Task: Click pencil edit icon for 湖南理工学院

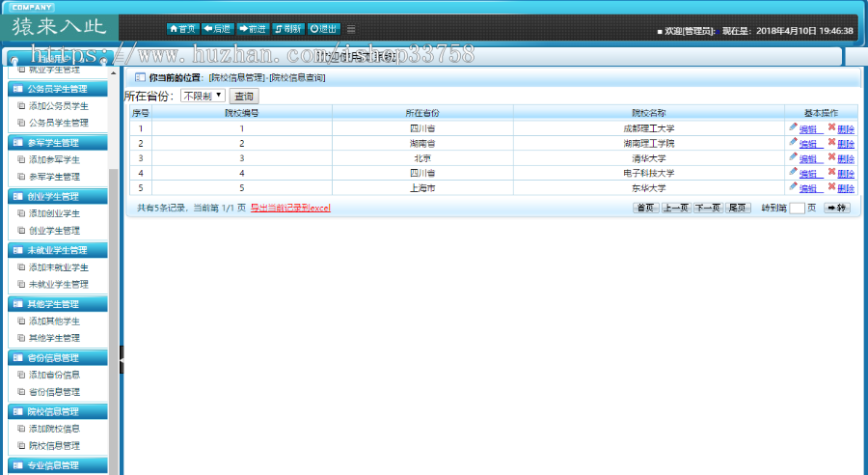Action: click(794, 143)
